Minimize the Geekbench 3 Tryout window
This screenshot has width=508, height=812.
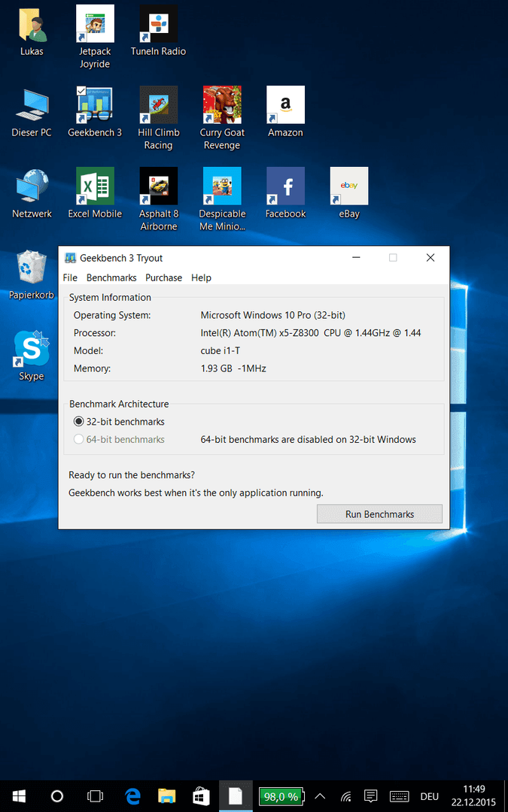[x=356, y=258]
